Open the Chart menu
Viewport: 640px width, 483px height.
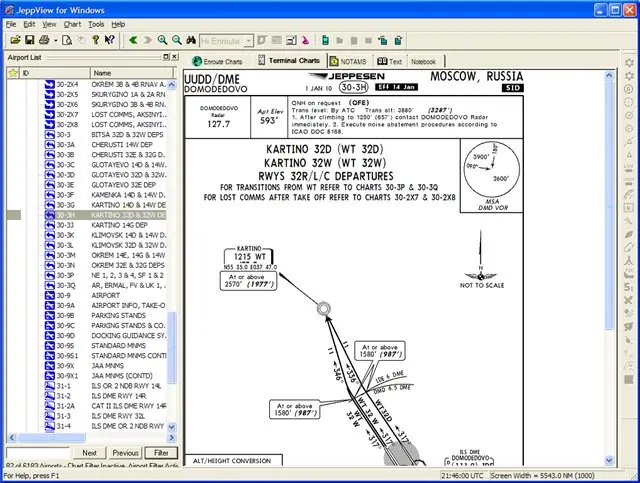click(72, 24)
